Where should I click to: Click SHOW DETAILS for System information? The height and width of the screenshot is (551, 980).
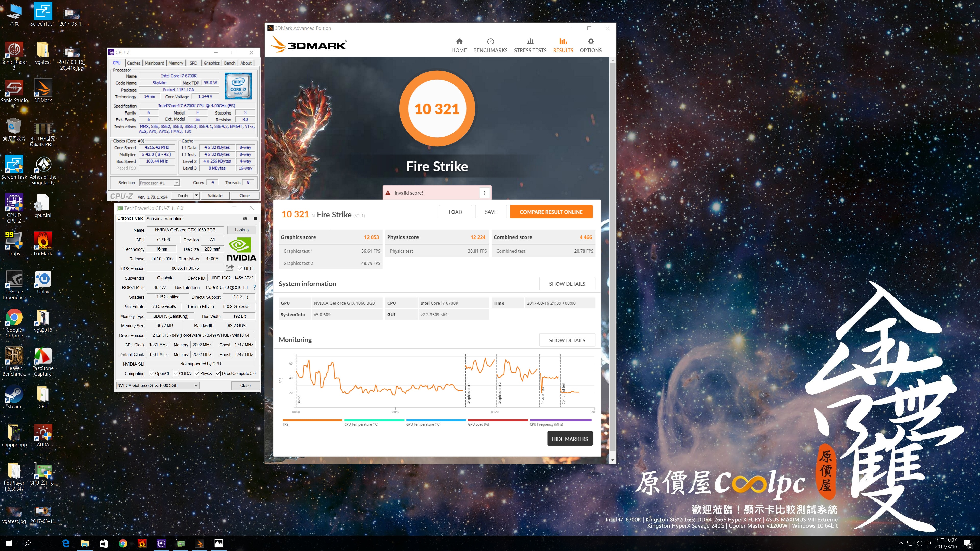click(567, 284)
